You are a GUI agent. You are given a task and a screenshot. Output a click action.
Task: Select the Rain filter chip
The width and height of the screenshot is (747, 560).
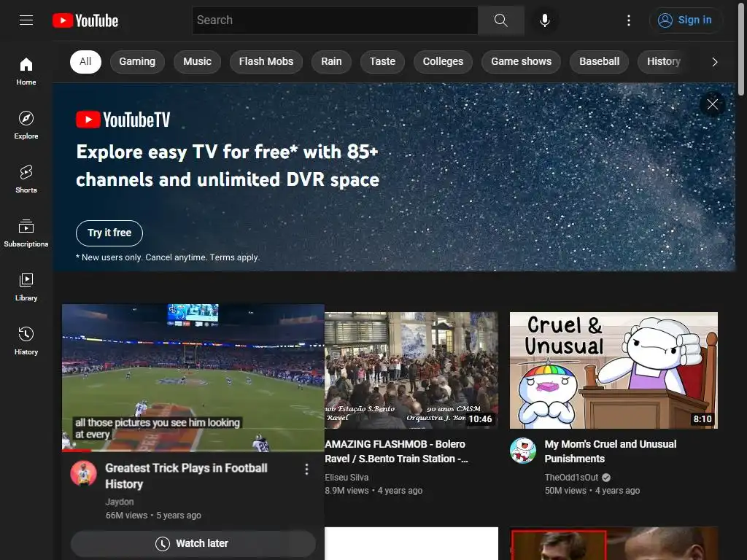[x=331, y=61]
